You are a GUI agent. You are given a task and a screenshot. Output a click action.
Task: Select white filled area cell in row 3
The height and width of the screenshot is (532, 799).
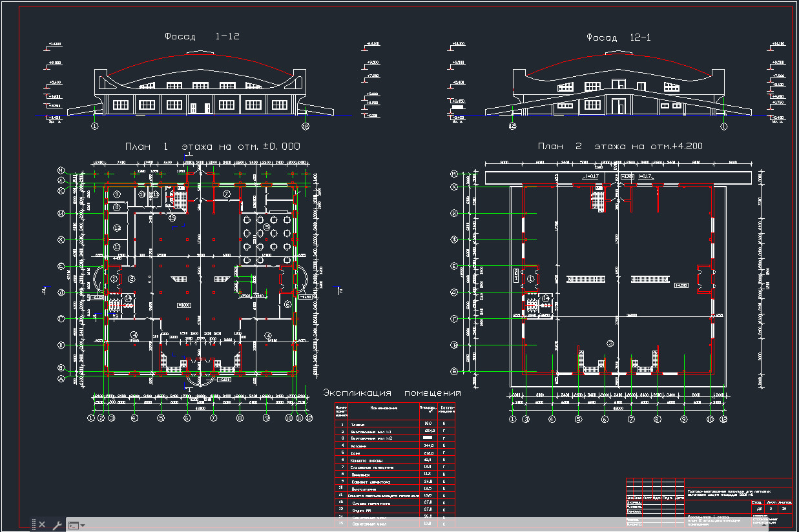(427, 438)
